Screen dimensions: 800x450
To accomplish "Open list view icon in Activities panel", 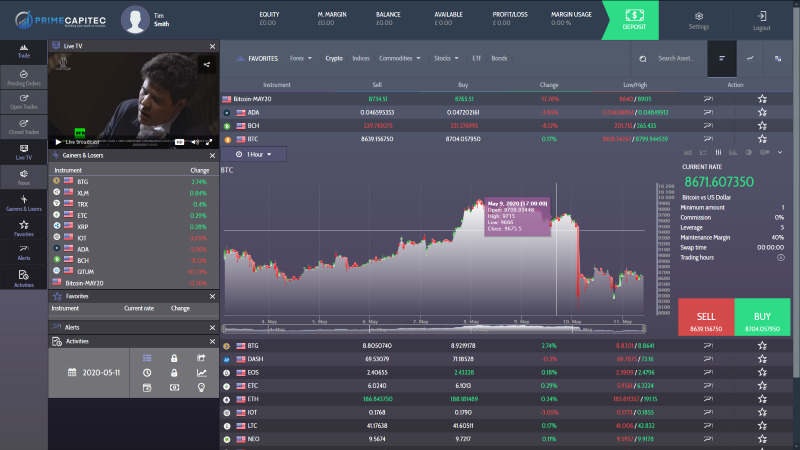I will 147,358.
